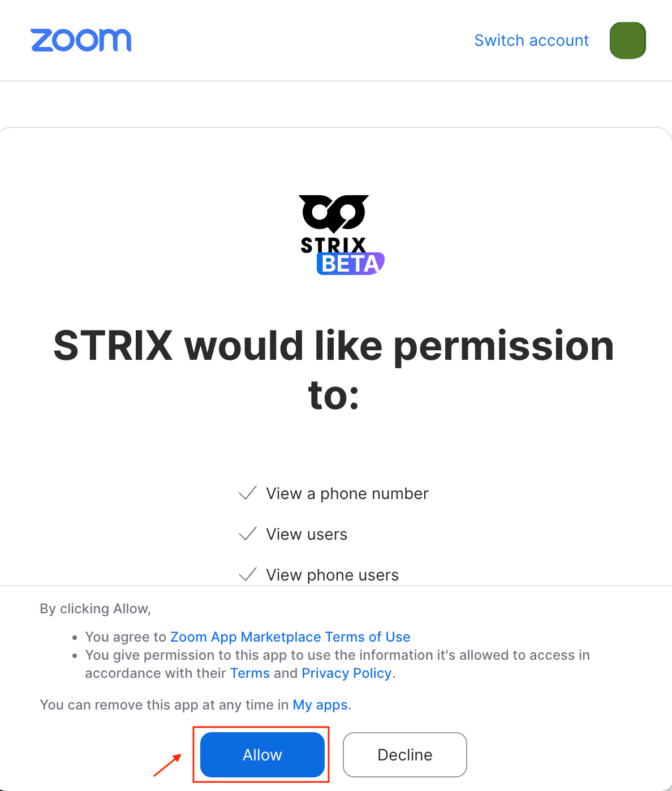672x791 pixels.
Task: Select the View users permission text
Action: pyautogui.click(x=307, y=534)
